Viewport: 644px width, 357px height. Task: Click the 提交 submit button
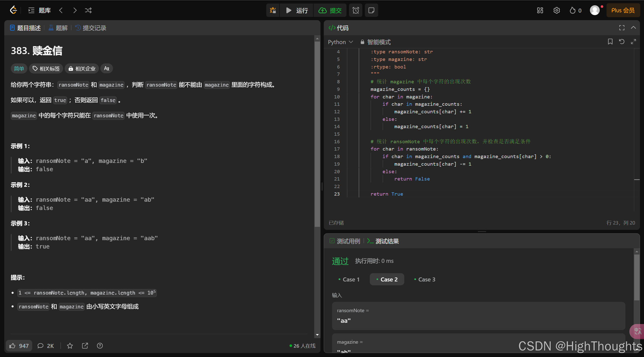click(330, 10)
